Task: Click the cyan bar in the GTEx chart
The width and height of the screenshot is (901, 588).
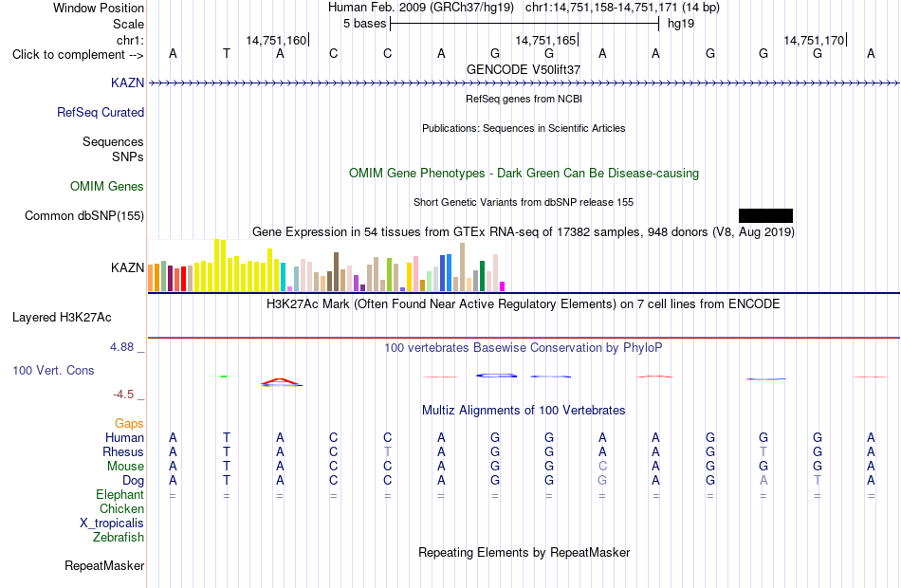Action: click(284, 277)
